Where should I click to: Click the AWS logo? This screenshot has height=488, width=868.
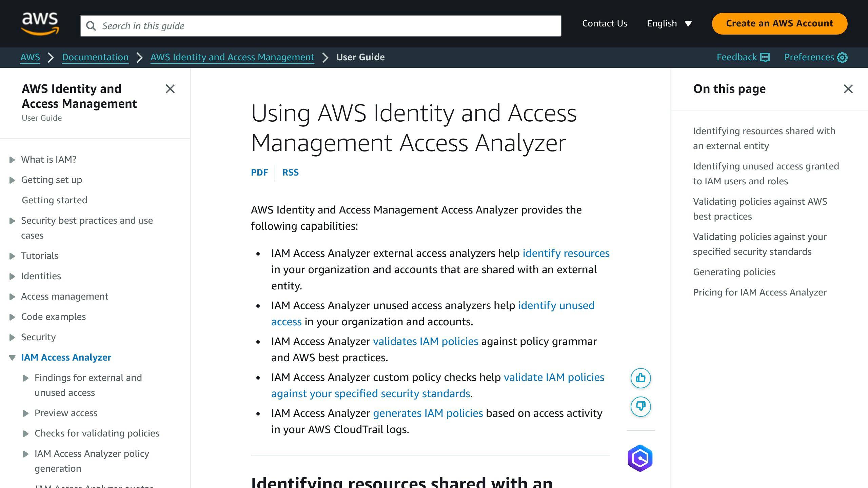40,24
